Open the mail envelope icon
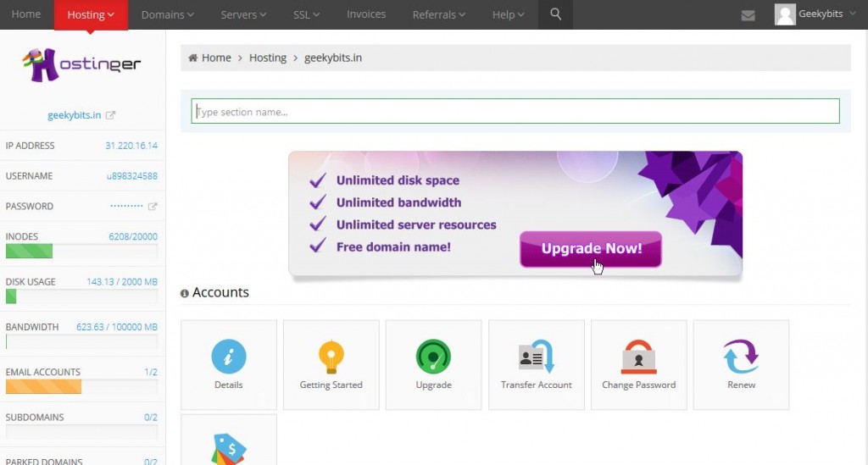 (x=748, y=15)
